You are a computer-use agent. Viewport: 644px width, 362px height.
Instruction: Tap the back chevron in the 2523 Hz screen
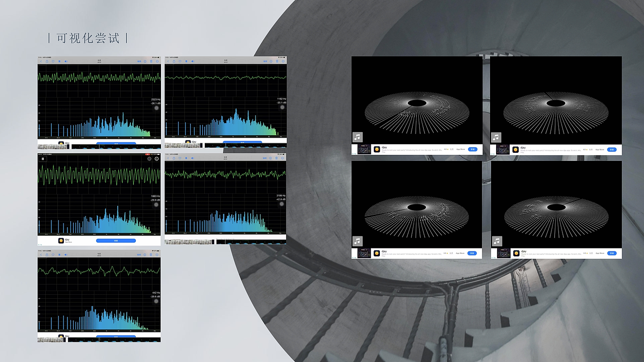[x=41, y=61]
